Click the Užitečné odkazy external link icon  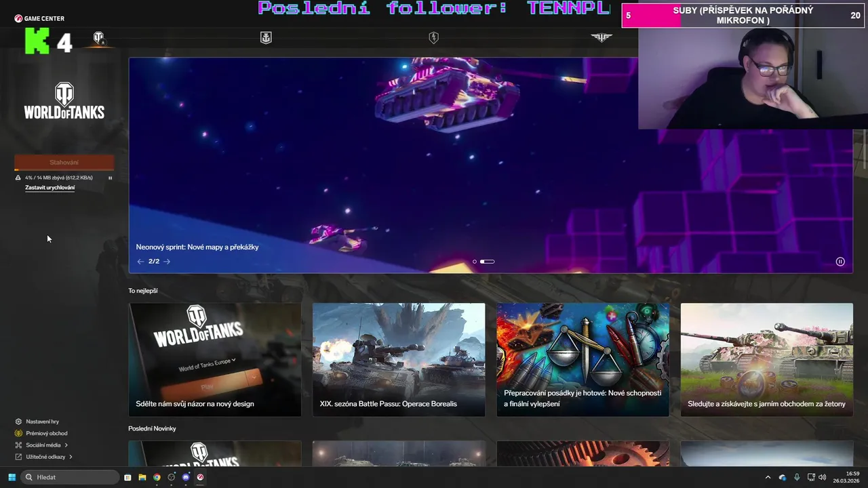point(18,457)
